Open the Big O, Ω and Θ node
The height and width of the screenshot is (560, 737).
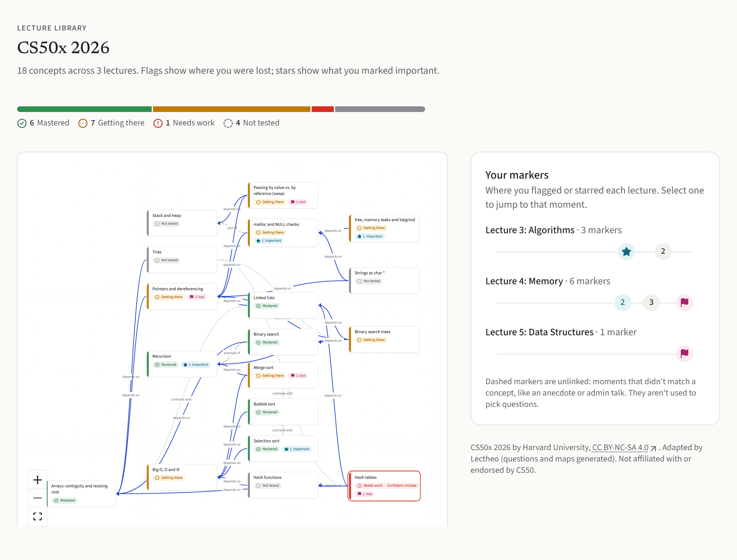[x=182, y=477]
